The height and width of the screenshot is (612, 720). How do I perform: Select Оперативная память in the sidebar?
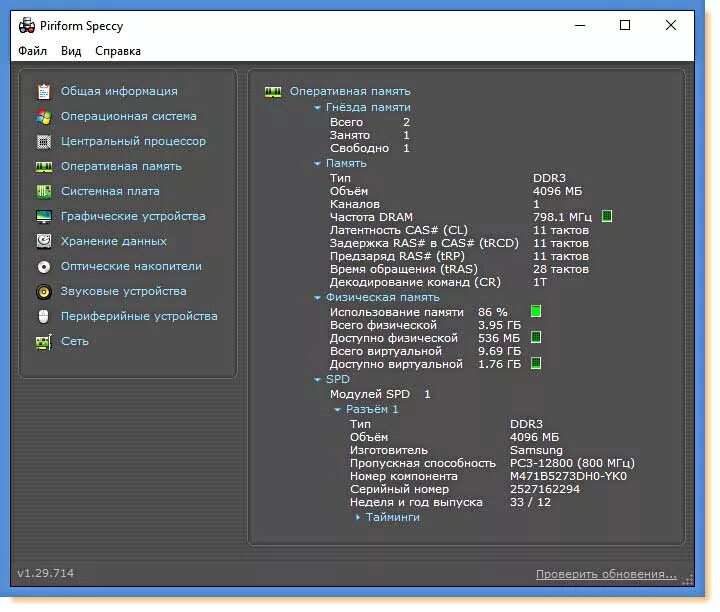pyautogui.click(x=121, y=167)
